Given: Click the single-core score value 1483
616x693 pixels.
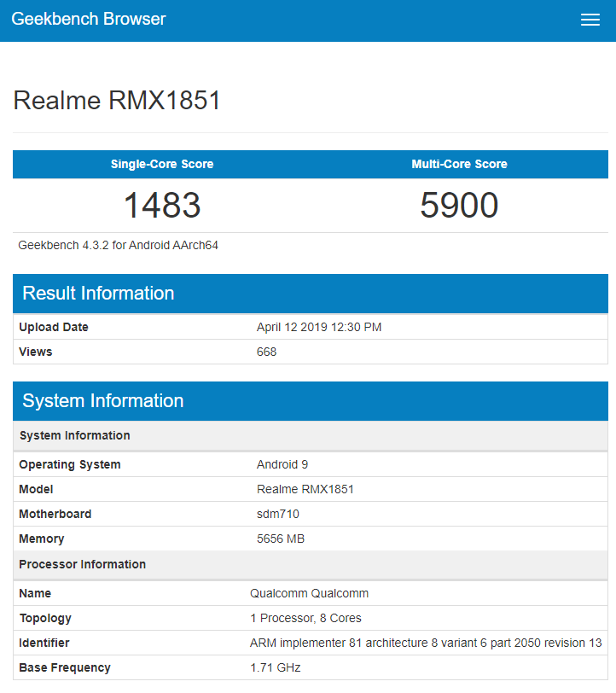Looking at the screenshot, I should (x=162, y=206).
